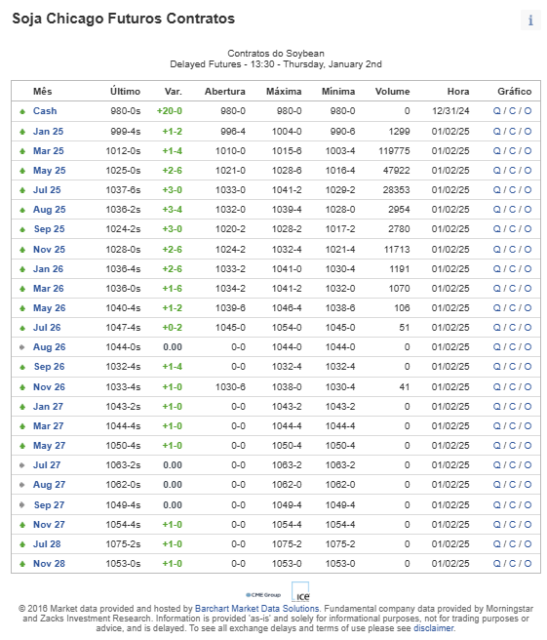The height and width of the screenshot is (640, 547).
Task: Click the CME Group logo in the footer
Action: (263, 595)
